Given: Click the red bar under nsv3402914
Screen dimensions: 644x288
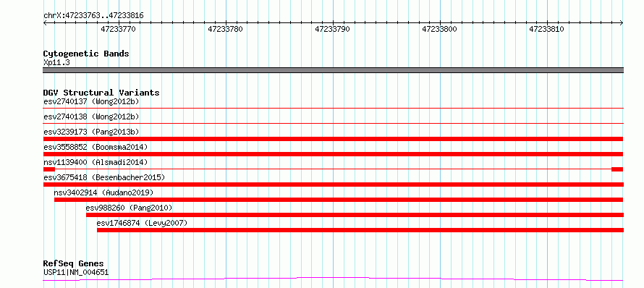Looking at the screenshot, I should tap(339, 200).
